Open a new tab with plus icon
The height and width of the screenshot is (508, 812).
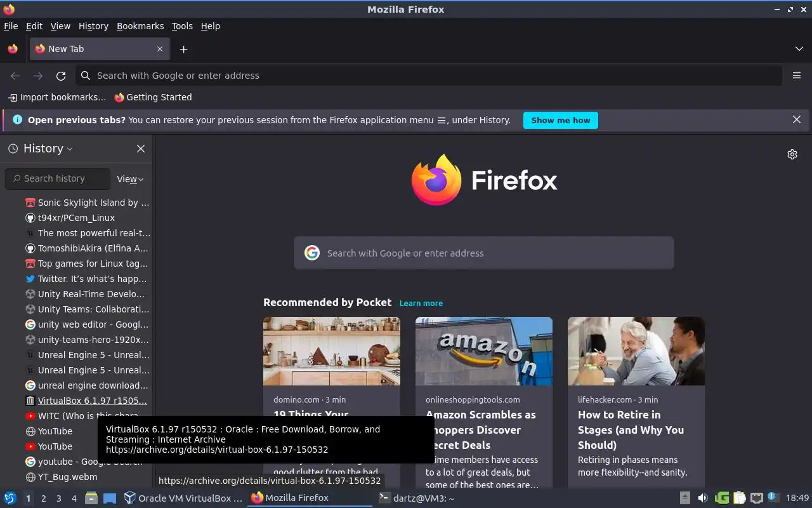(x=183, y=49)
